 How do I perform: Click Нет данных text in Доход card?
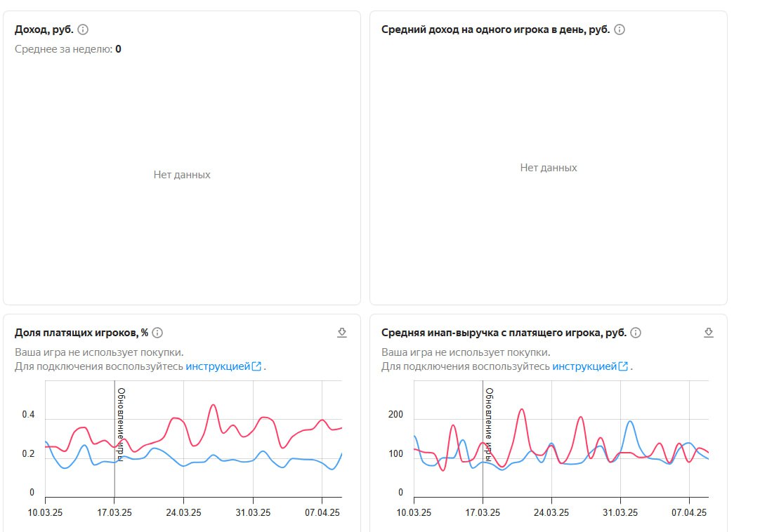[182, 175]
